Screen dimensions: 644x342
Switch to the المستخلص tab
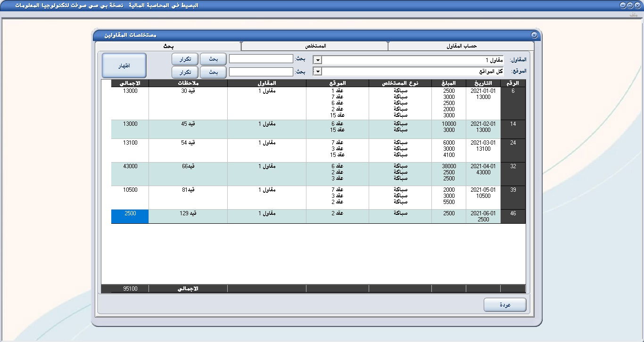(315, 46)
